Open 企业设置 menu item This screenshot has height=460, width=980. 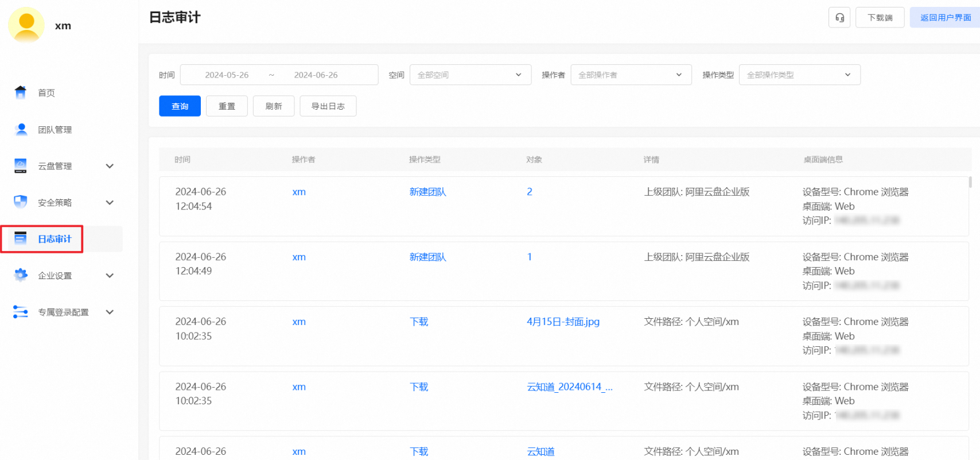tap(55, 276)
